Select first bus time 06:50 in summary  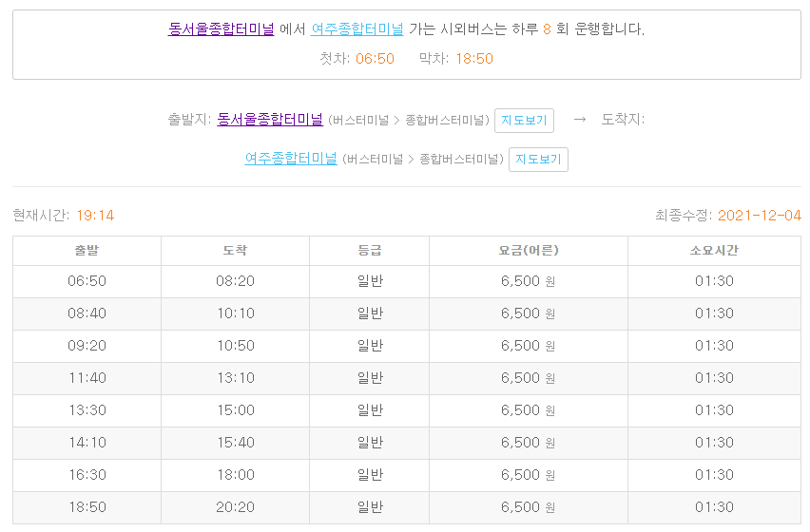[375, 59]
